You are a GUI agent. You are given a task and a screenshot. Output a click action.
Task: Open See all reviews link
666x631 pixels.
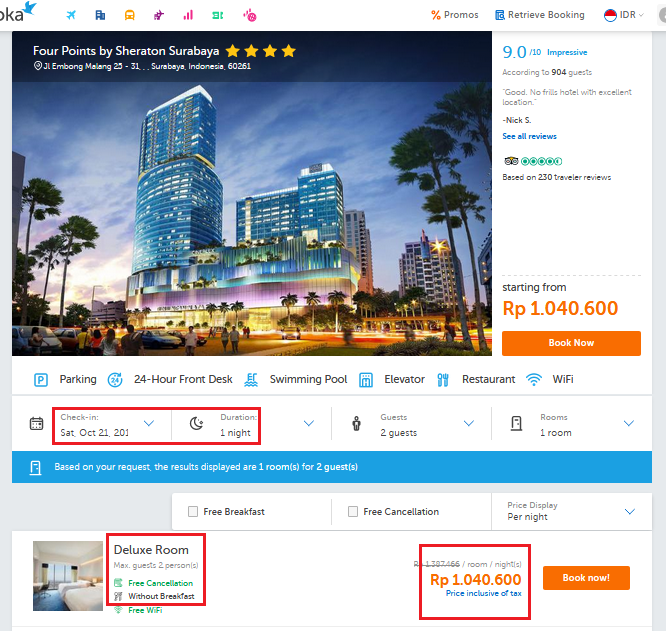coord(529,136)
